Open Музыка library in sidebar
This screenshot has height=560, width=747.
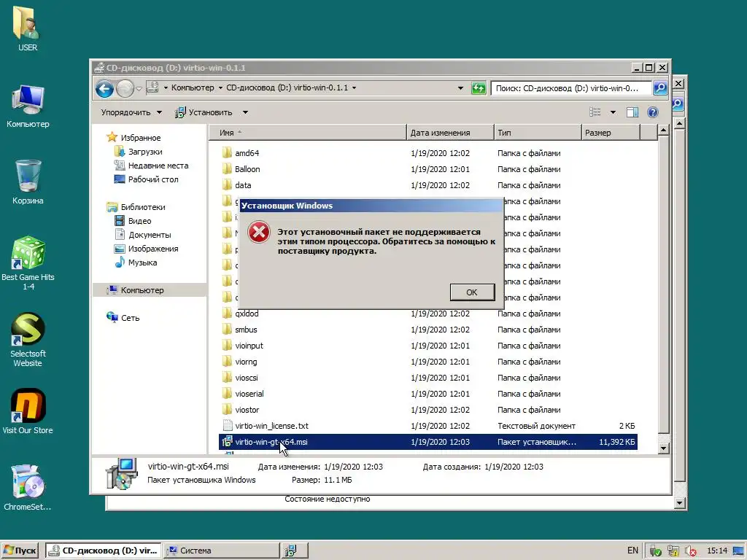coord(142,262)
